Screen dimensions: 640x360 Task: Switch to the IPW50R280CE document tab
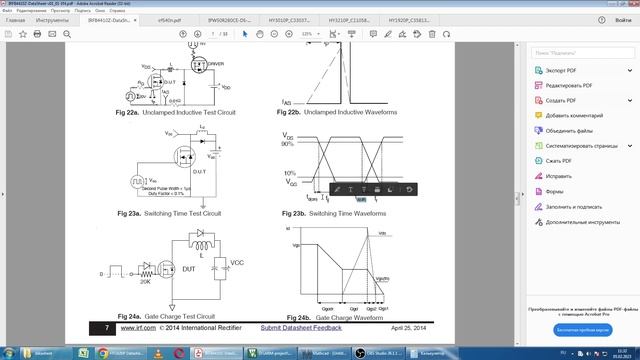click(229, 20)
